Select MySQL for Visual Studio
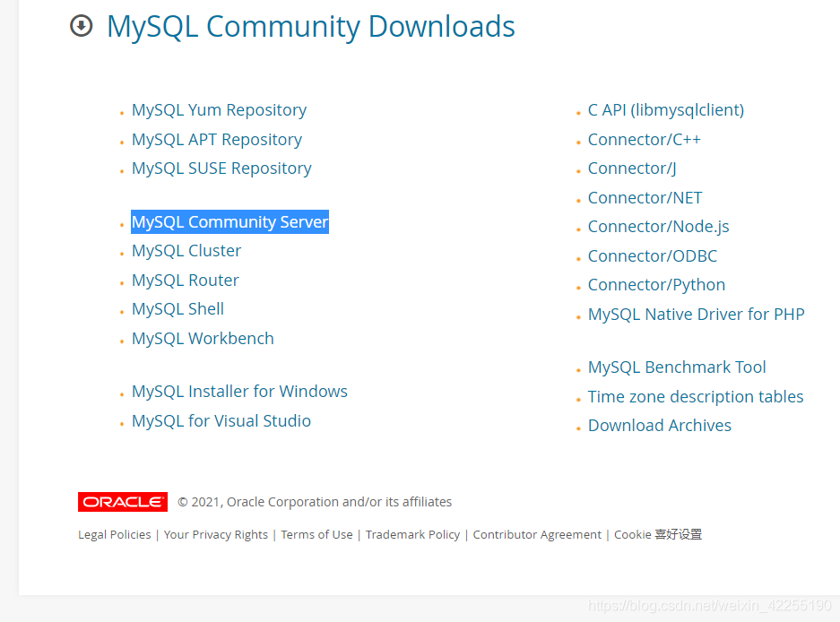The height and width of the screenshot is (622, 840). tap(221, 421)
